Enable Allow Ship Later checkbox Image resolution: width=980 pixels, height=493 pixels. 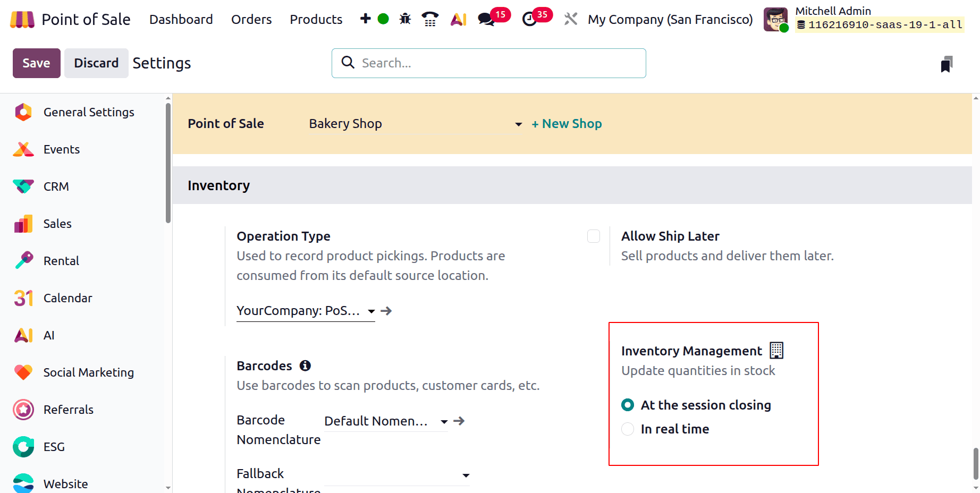tap(594, 236)
